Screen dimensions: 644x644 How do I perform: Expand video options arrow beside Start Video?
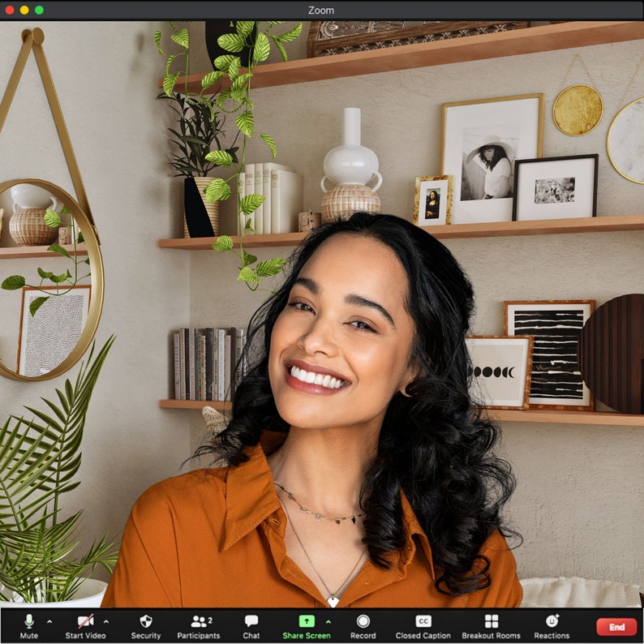[106, 622]
